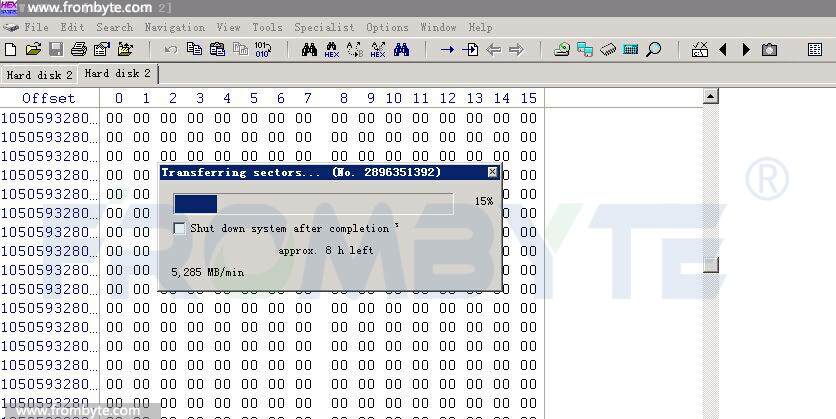Click the Position Manager check-cross icon
The height and width of the screenshot is (419, 836).
[x=700, y=50]
